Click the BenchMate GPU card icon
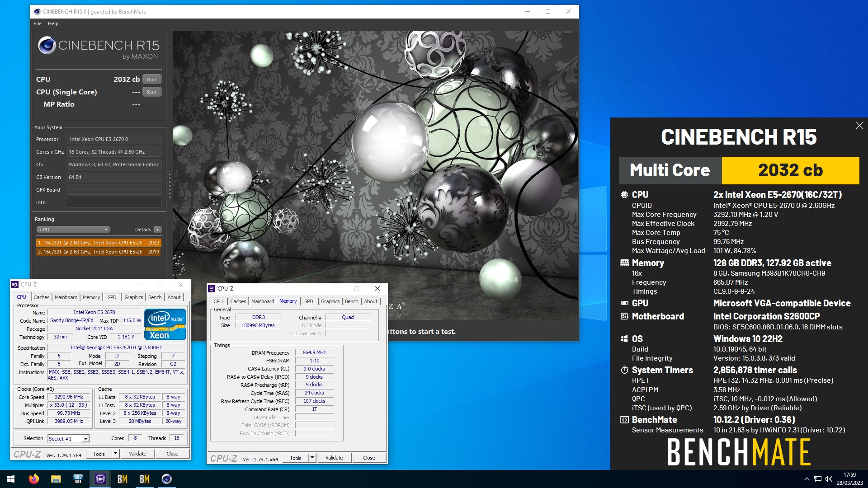The width and height of the screenshot is (868, 488). coord(624,303)
